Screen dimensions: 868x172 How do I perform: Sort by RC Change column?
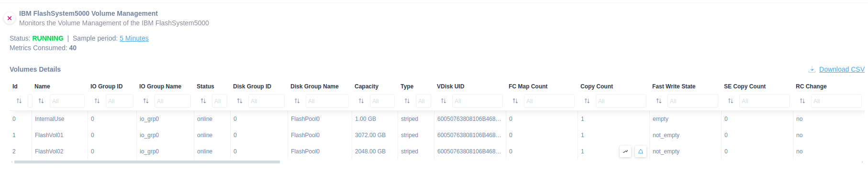pos(802,101)
